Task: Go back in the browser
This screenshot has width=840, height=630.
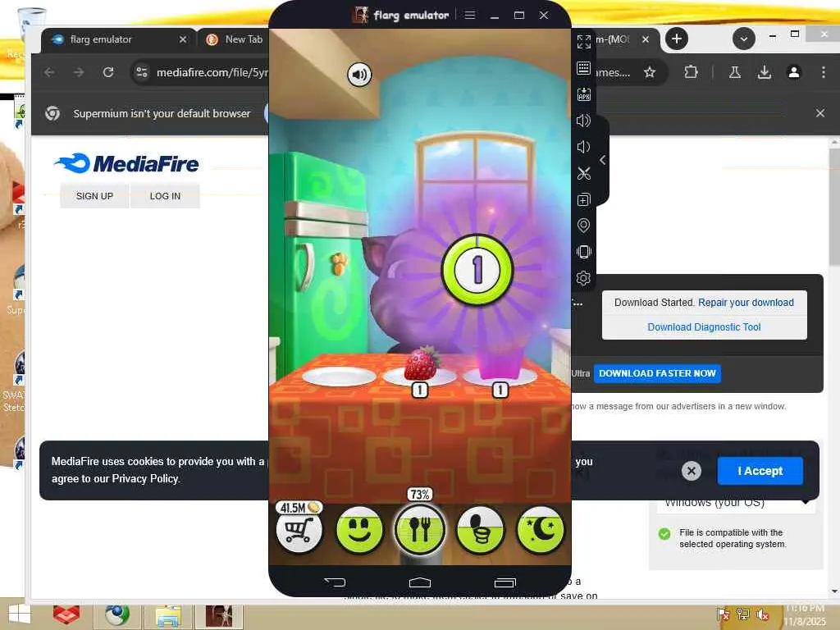Action: (x=49, y=72)
